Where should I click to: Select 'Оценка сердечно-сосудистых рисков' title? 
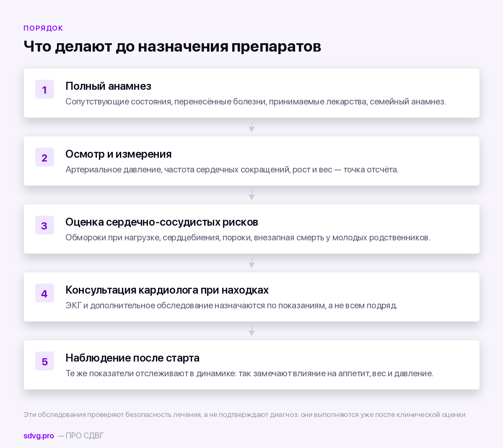[x=161, y=222]
